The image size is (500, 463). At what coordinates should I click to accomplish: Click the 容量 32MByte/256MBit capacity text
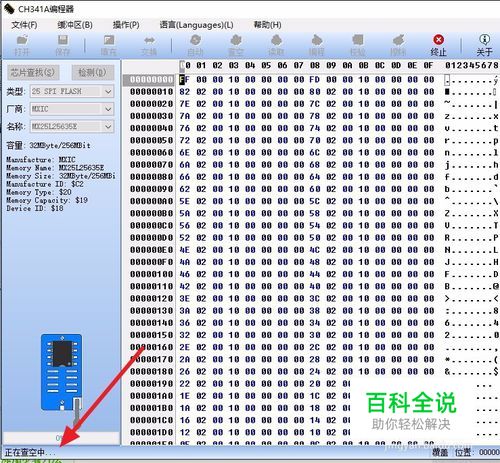(48, 145)
